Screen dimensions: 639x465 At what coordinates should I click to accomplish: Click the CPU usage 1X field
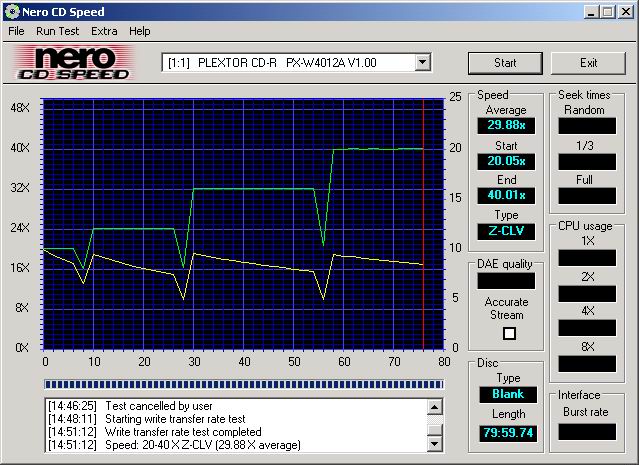[x=587, y=258]
